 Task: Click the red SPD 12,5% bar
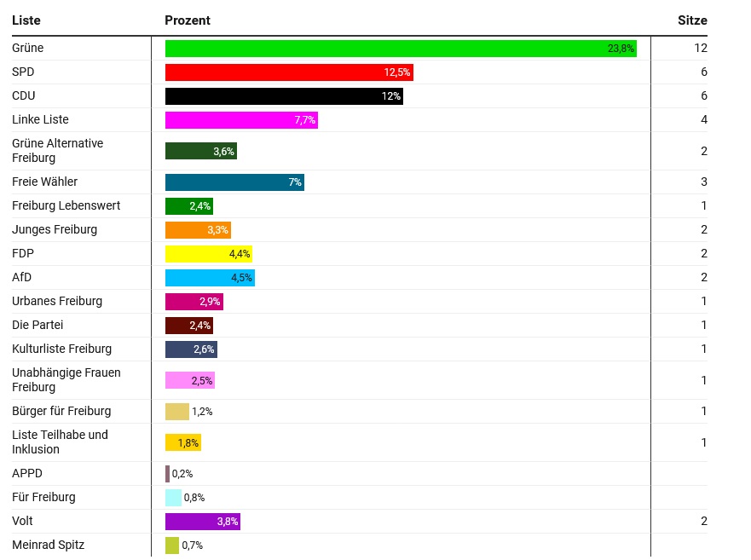289,72
